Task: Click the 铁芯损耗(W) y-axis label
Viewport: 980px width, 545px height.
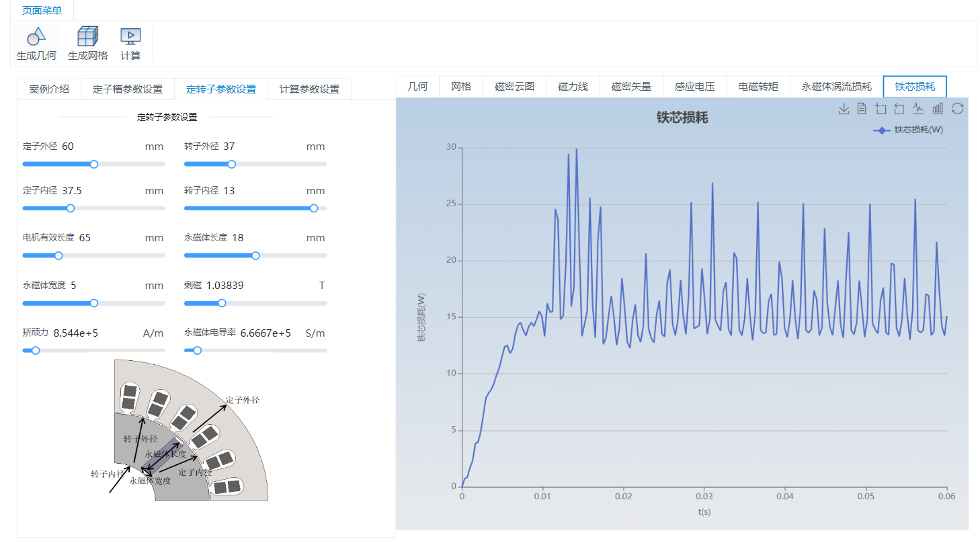Action: [x=421, y=317]
